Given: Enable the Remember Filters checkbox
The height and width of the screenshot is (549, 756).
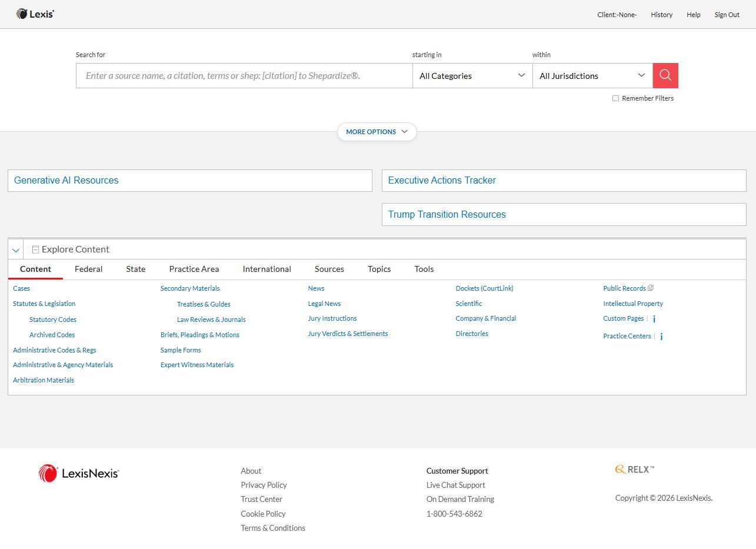Looking at the screenshot, I should (615, 98).
